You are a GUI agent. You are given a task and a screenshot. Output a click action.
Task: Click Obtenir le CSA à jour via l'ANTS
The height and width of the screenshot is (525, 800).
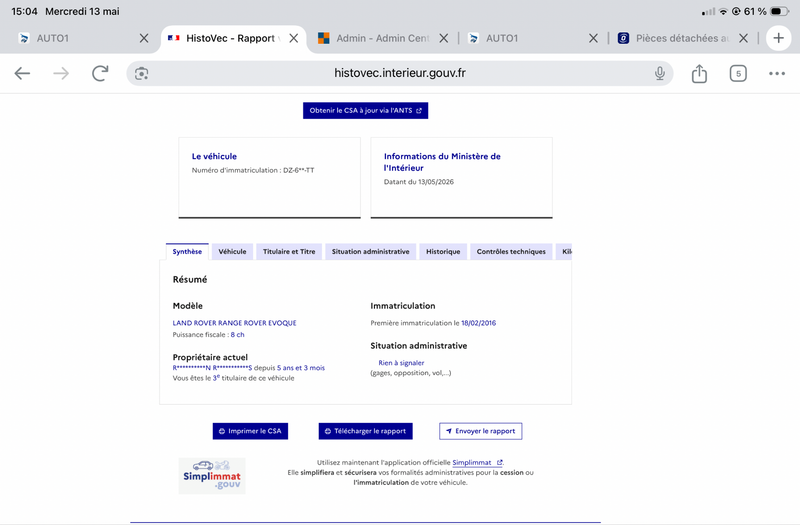coord(365,111)
